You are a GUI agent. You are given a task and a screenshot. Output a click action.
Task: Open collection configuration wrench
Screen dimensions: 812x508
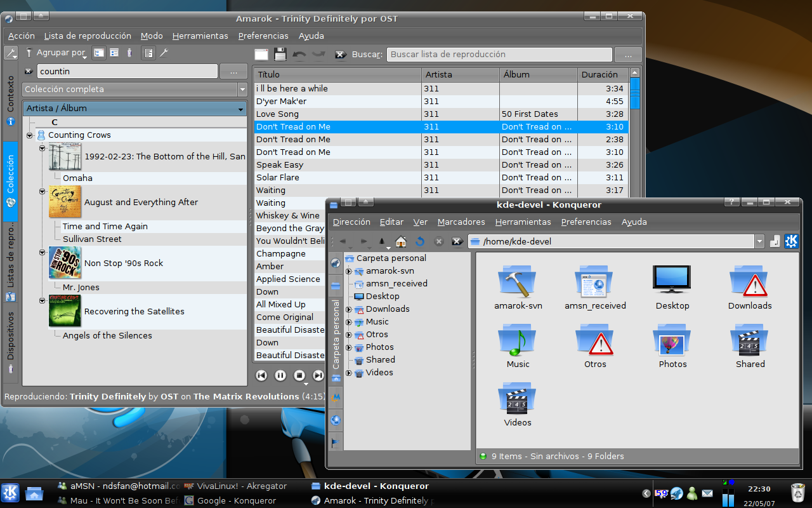point(164,53)
